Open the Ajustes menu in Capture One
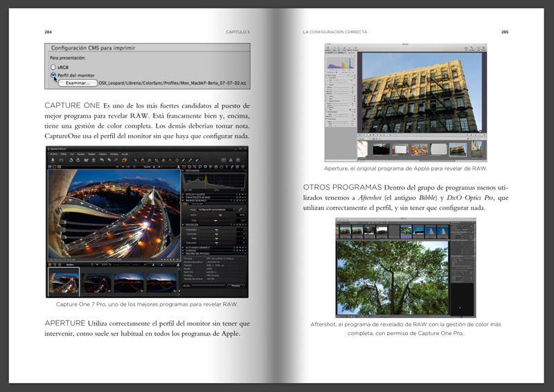 tap(81, 154)
